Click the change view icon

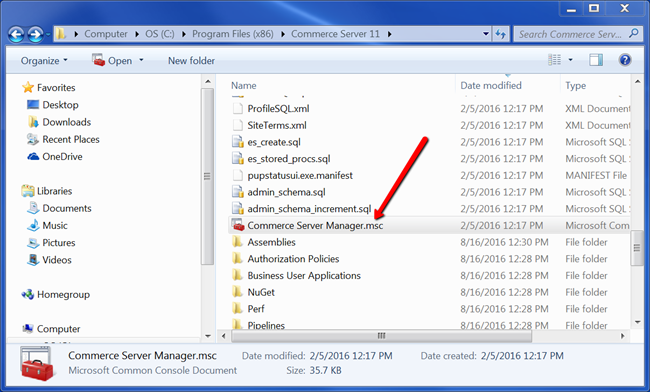pyautogui.click(x=554, y=60)
